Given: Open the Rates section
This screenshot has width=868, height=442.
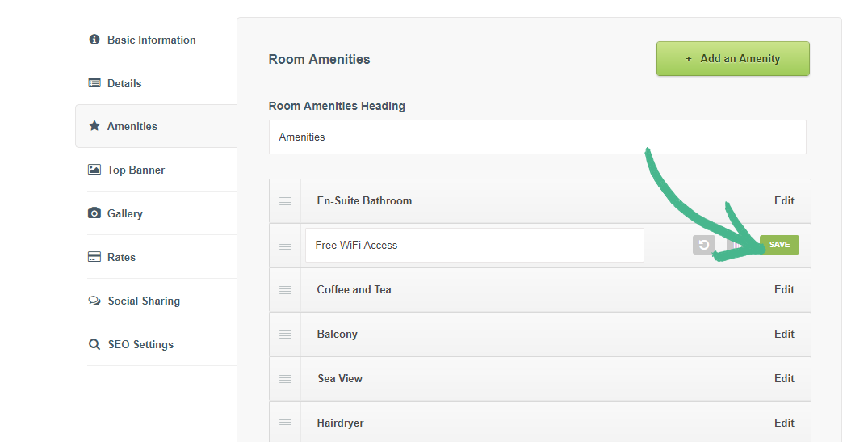Looking at the screenshot, I should [x=121, y=257].
